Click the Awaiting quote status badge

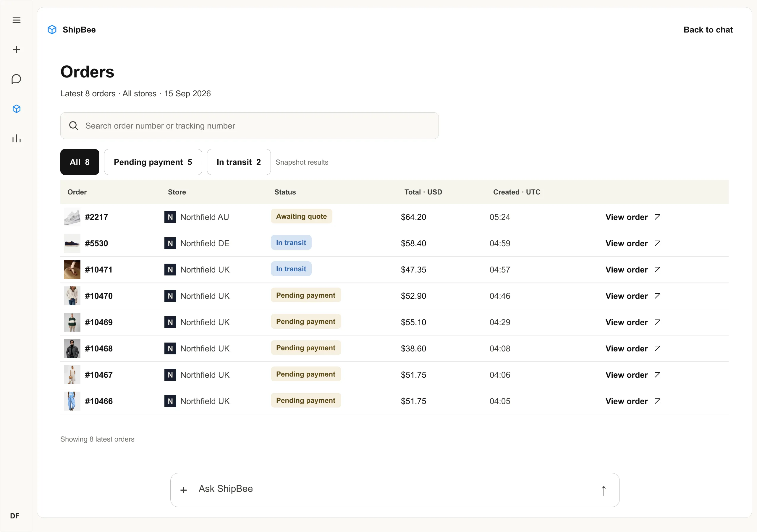tap(301, 216)
